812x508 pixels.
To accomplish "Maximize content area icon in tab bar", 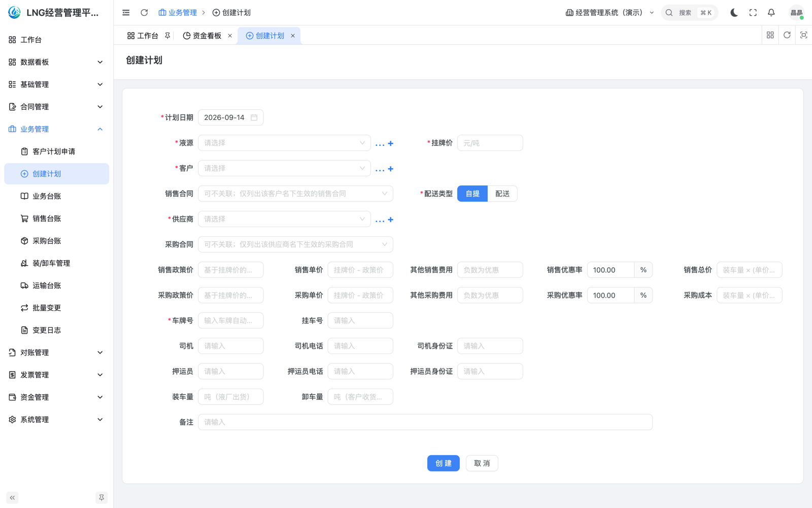I will coord(803,35).
